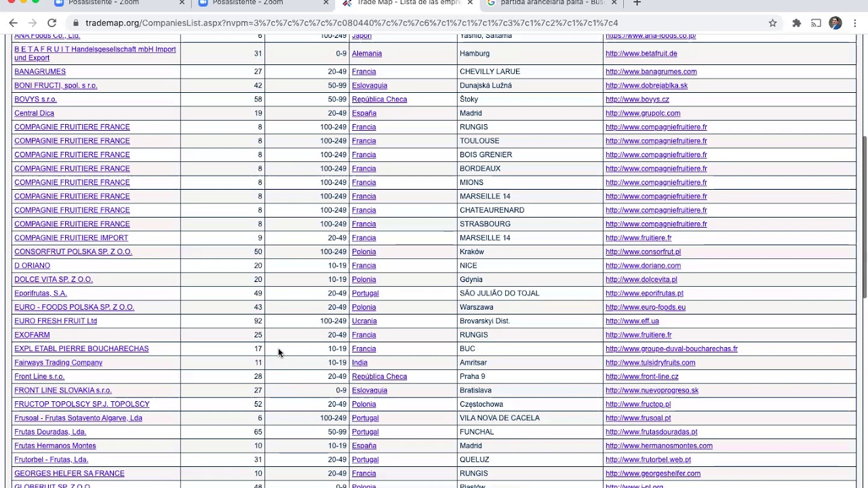This screenshot has width=868, height=488.
Task: Open CONSORFRUT POLSKA SP. Z O.O. link
Action: point(73,251)
